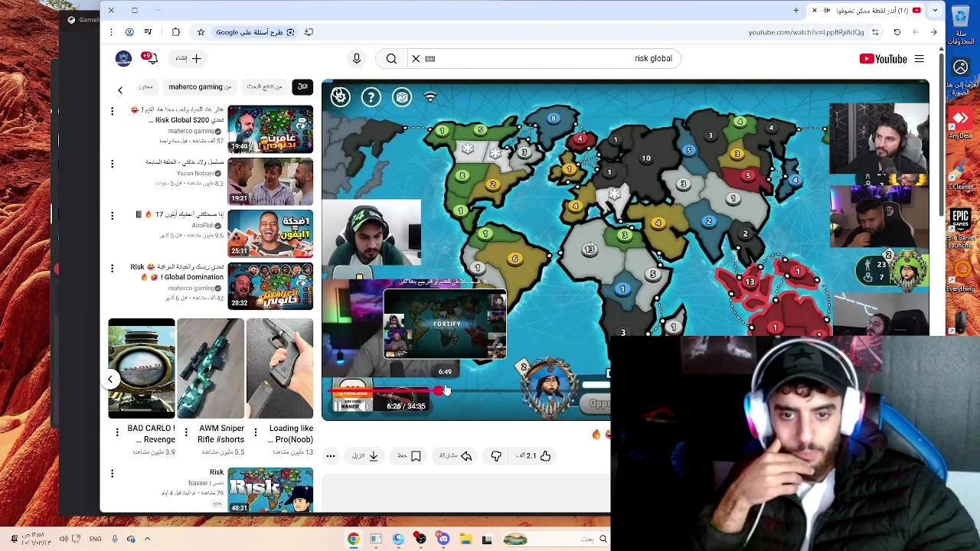This screenshot has height=551, width=980.
Task: Start voice search with microphone icon
Action: pos(356,59)
